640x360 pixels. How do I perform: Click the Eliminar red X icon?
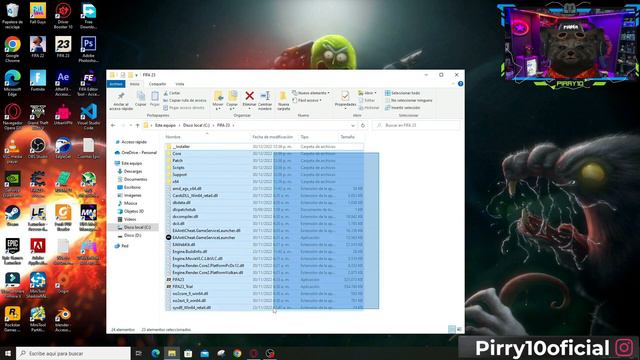point(249,96)
